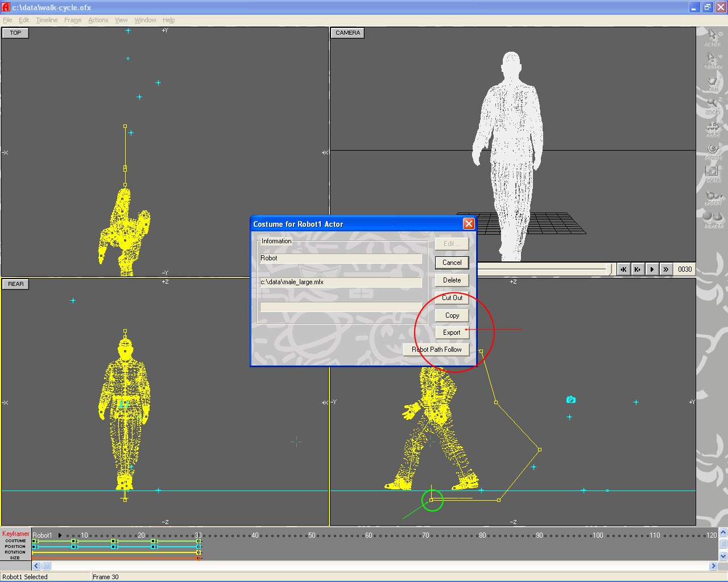Select the Pan hand tool
This screenshot has height=582, width=728.
(x=713, y=82)
